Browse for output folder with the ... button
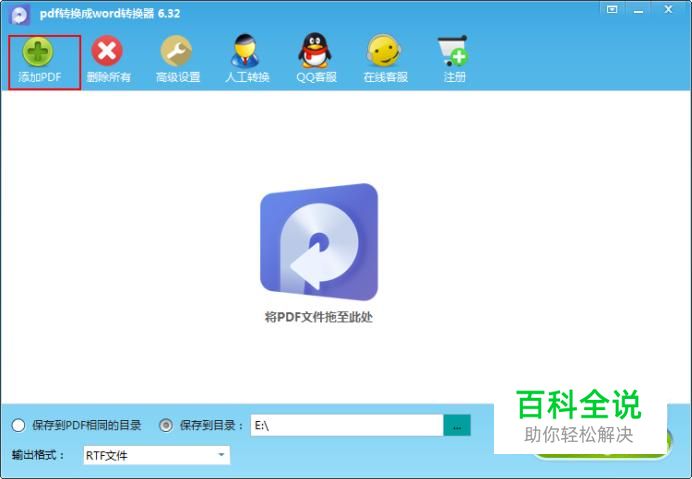This screenshot has height=479, width=692. (457, 426)
